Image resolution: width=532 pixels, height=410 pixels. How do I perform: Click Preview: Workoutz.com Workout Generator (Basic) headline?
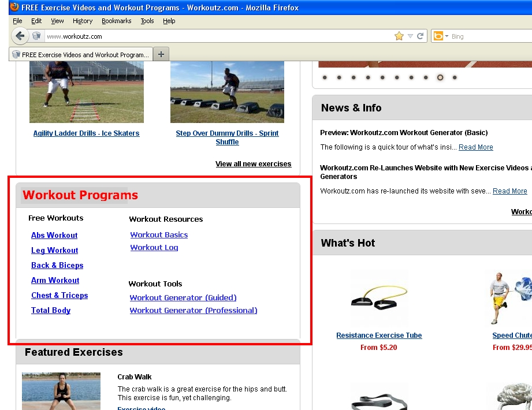click(404, 133)
